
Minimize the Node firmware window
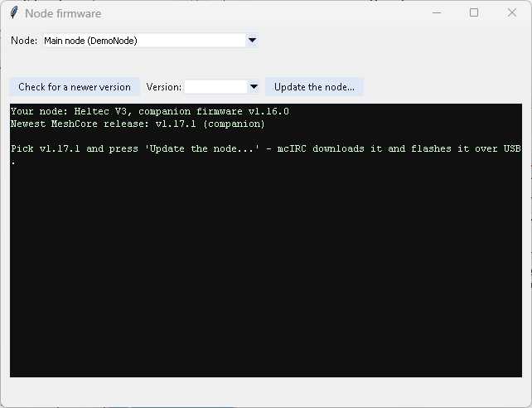(x=437, y=13)
